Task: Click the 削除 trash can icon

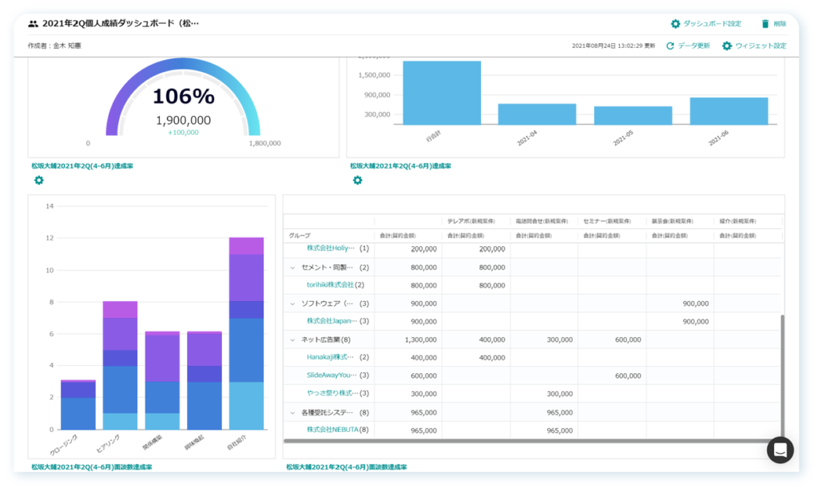Action: coord(765,24)
